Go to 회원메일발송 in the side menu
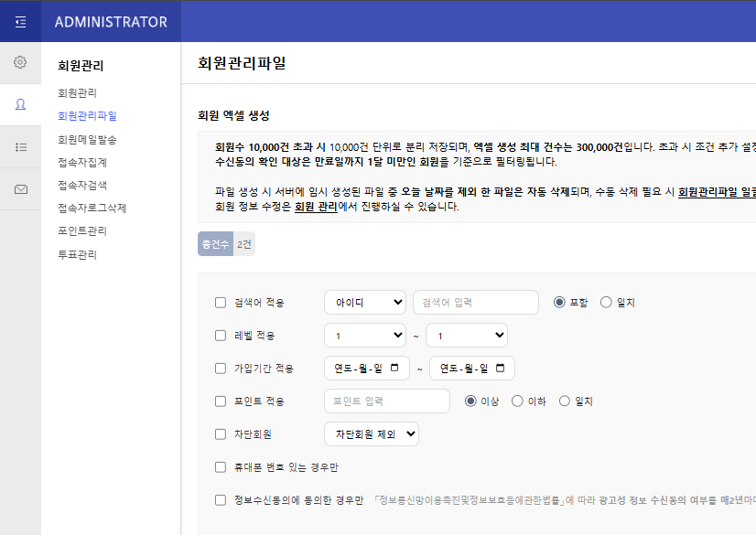The width and height of the screenshot is (756, 535). tap(87, 140)
